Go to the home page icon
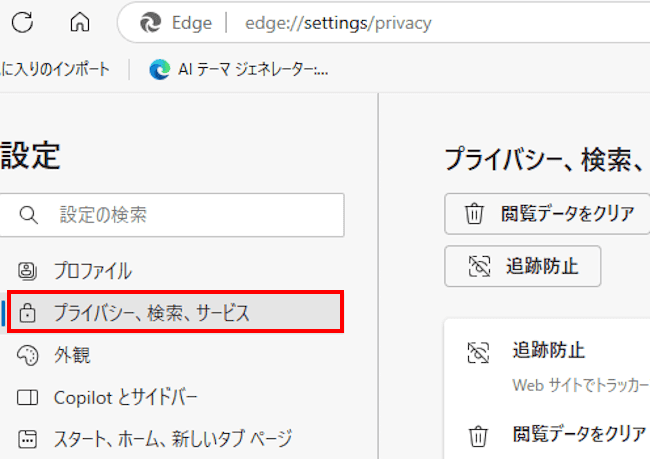Image resolution: width=650 pixels, height=459 pixels. click(x=80, y=22)
